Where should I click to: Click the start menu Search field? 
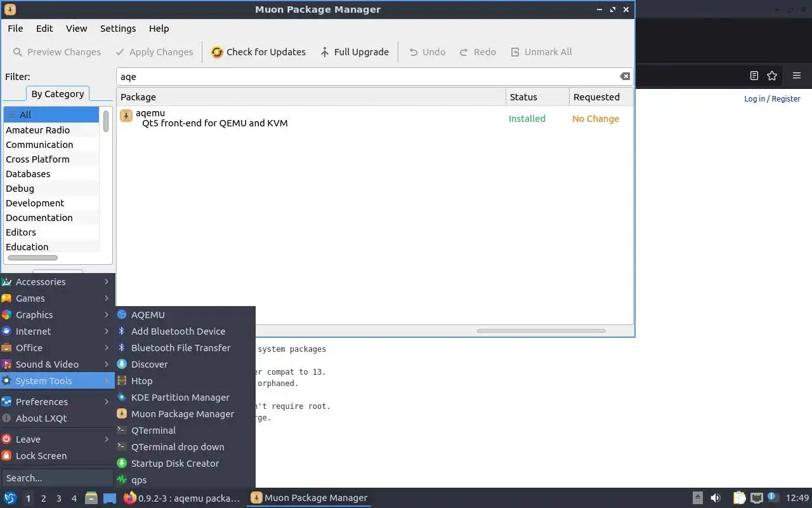[57, 478]
